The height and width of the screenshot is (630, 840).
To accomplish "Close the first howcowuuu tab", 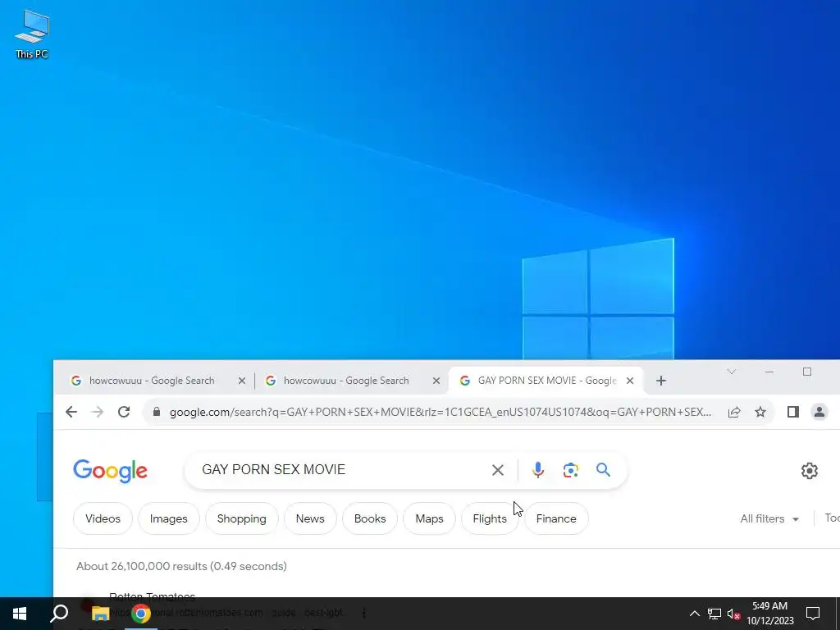I will click(x=242, y=381).
